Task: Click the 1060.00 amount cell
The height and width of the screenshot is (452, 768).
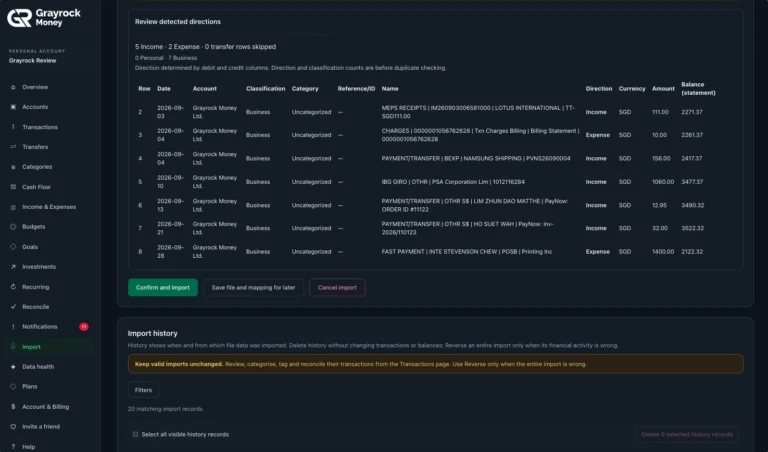Action: (663, 182)
